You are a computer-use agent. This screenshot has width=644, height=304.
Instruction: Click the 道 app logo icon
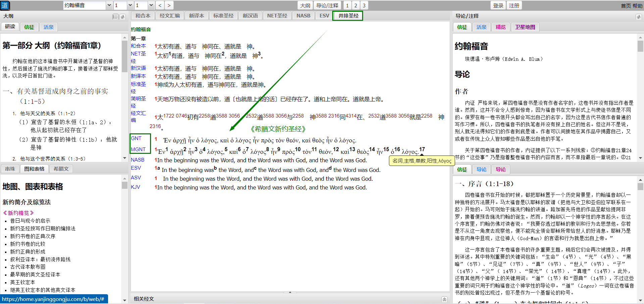click(x=5, y=5)
